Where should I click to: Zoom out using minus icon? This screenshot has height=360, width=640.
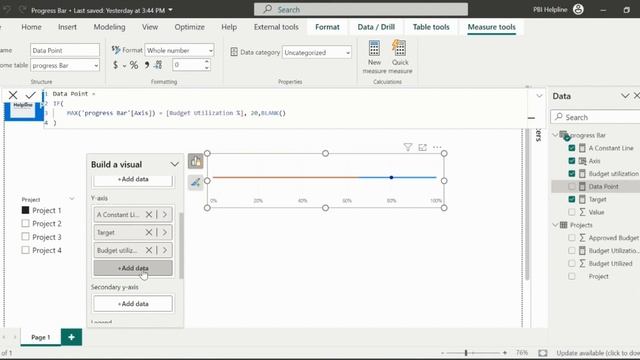tap(443, 353)
